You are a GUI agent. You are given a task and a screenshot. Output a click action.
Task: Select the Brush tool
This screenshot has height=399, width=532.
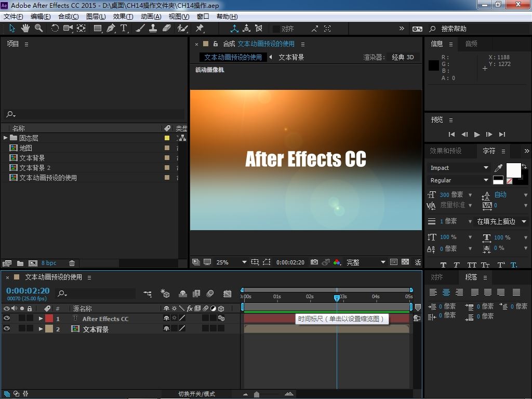coord(140,28)
